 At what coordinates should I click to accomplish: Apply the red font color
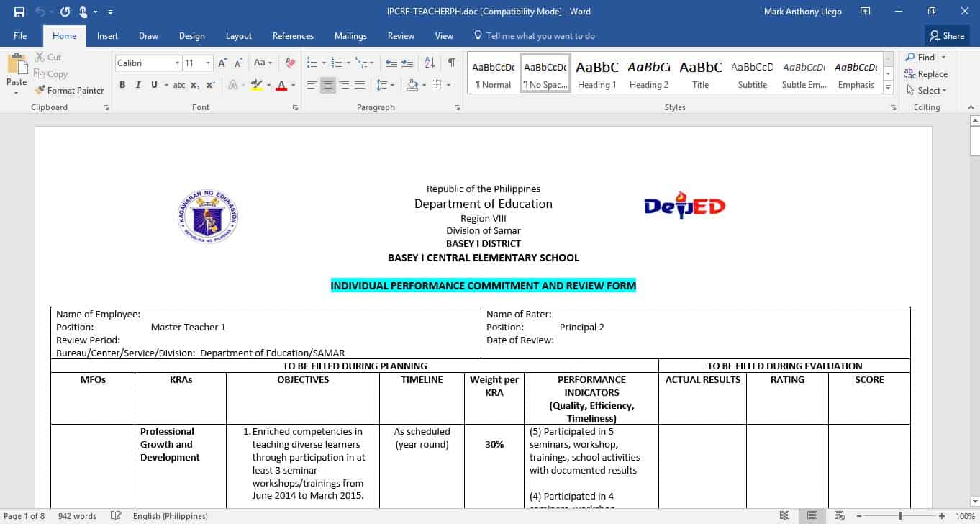pyautogui.click(x=281, y=85)
